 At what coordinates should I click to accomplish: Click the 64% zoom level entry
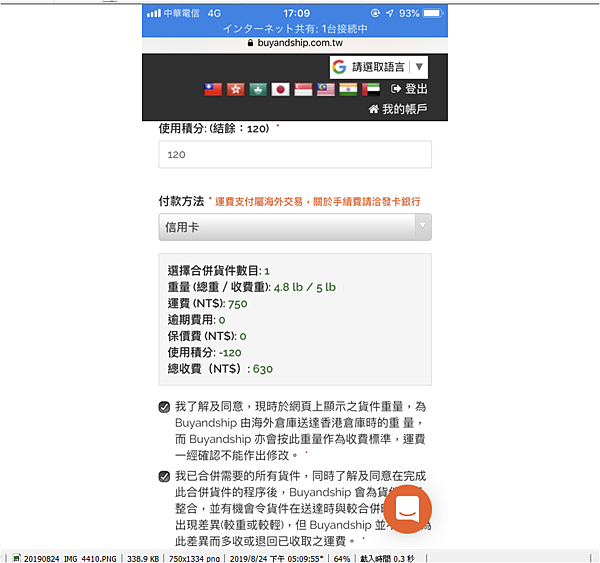click(x=342, y=558)
